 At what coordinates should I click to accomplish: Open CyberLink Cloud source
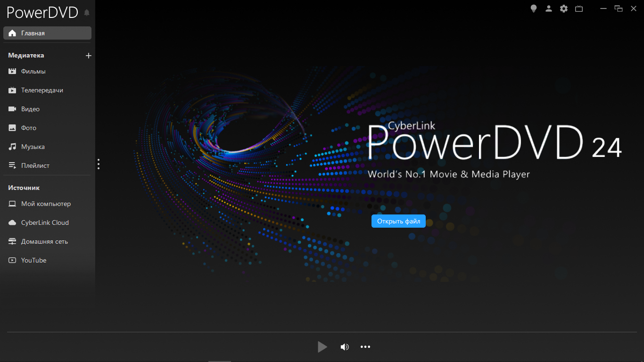pyautogui.click(x=45, y=222)
